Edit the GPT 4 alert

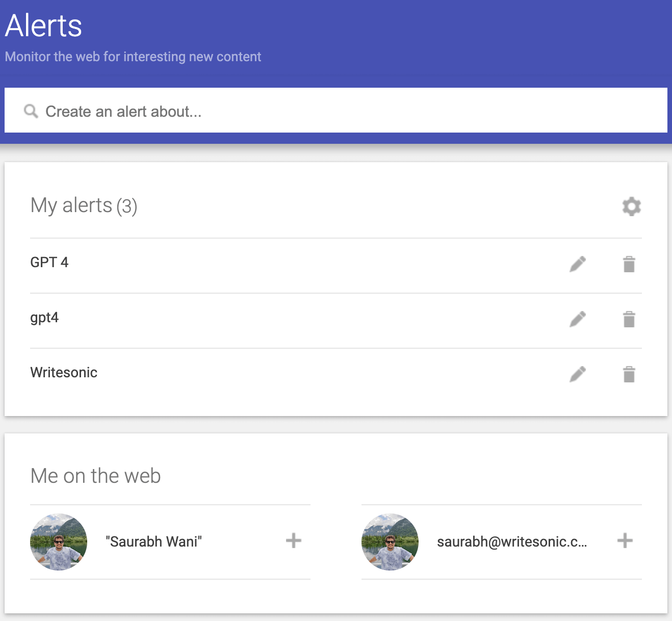coord(578,264)
